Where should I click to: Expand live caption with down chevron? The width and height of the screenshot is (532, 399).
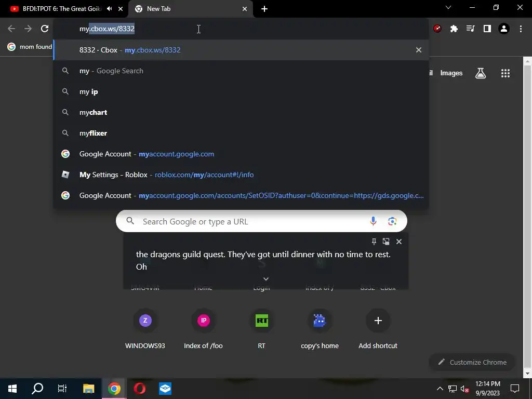coord(266,279)
